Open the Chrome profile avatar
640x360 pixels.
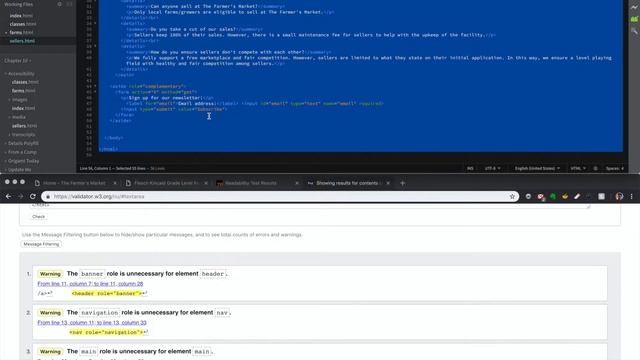tap(619, 196)
